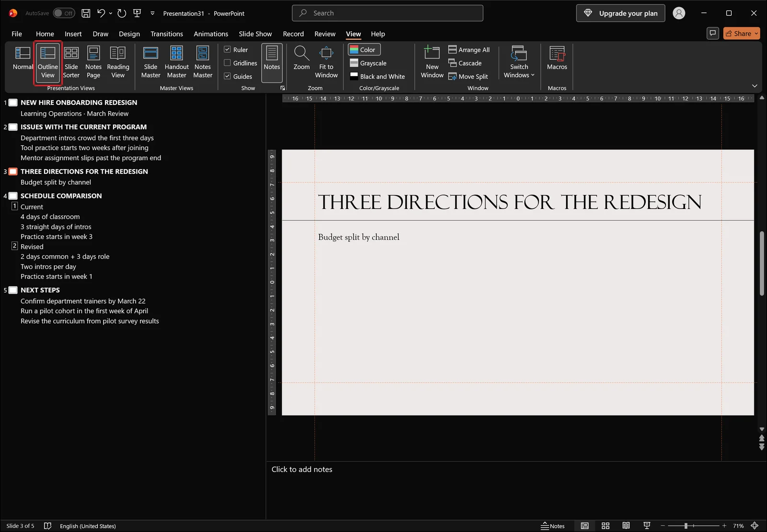The height and width of the screenshot is (532, 767).
Task: Open the Review tab
Action: pyautogui.click(x=325, y=34)
